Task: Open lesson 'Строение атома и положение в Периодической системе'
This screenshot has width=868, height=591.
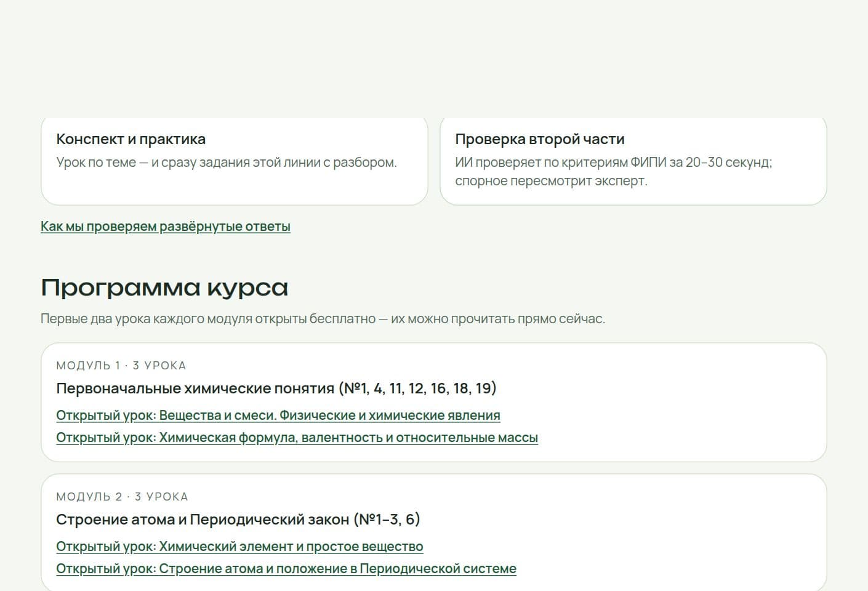Action: coord(286,568)
